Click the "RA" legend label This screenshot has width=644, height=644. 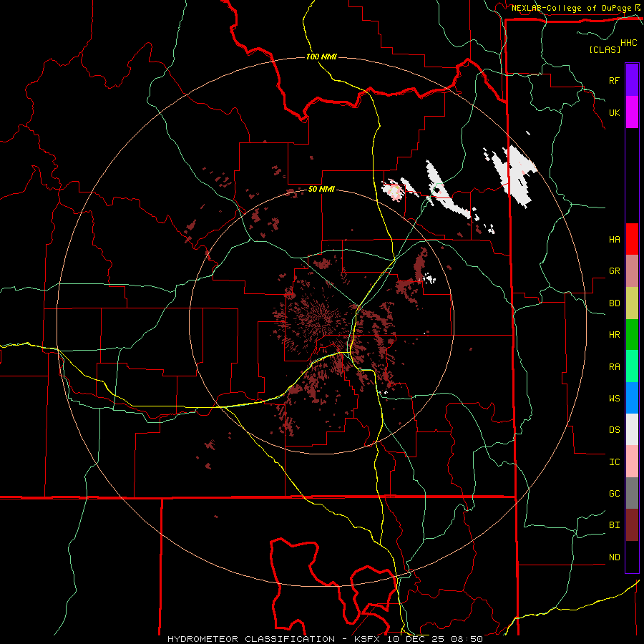click(615, 367)
